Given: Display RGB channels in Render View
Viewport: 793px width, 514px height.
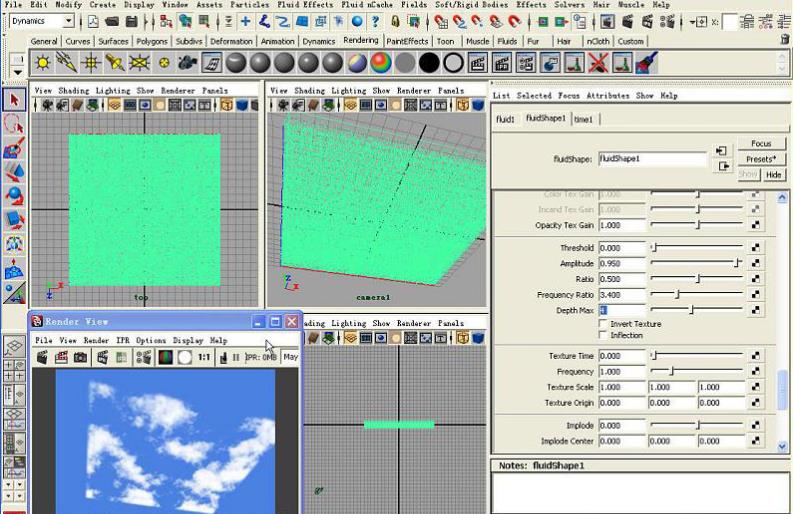Looking at the screenshot, I should tap(165, 357).
